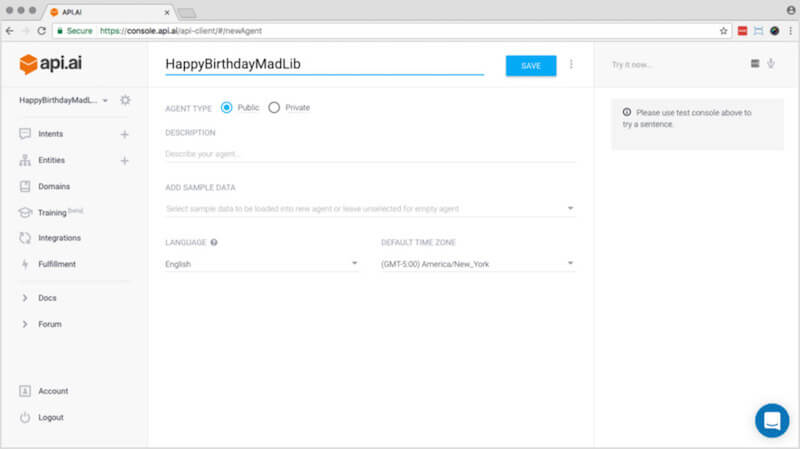The width and height of the screenshot is (800, 449).
Task: Click the Integrations cycle icon
Action: [24, 238]
